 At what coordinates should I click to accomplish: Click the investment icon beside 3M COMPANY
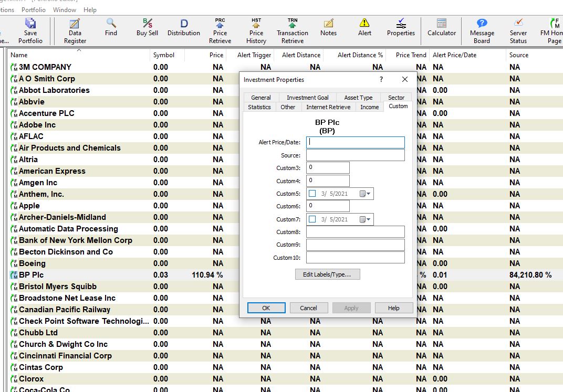coord(14,67)
